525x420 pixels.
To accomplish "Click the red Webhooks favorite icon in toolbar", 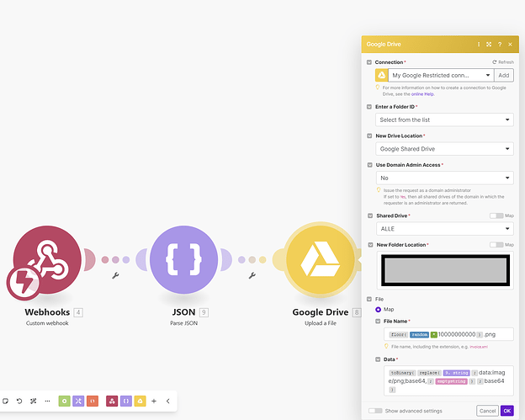I will 112,401.
